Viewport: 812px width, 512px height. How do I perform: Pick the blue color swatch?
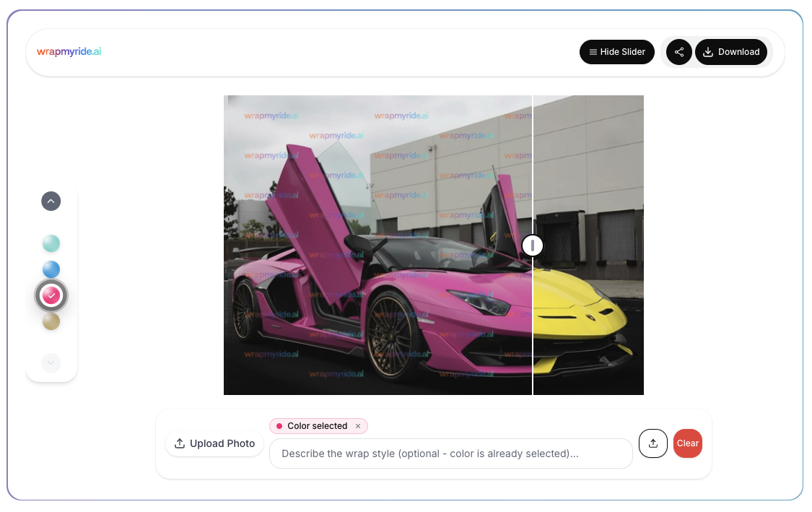pyautogui.click(x=51, y=269)
